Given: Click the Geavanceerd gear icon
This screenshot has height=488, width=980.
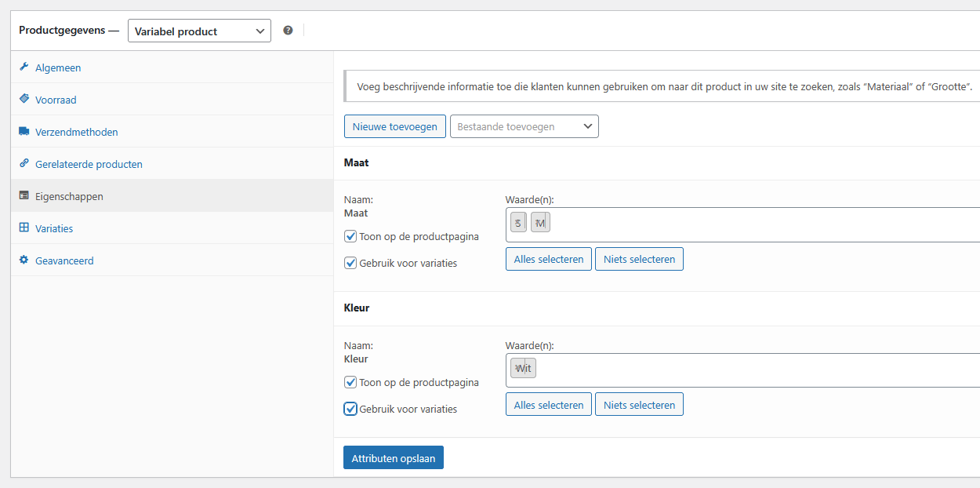Looking at the screenshot, I should [x=24, y=260].
